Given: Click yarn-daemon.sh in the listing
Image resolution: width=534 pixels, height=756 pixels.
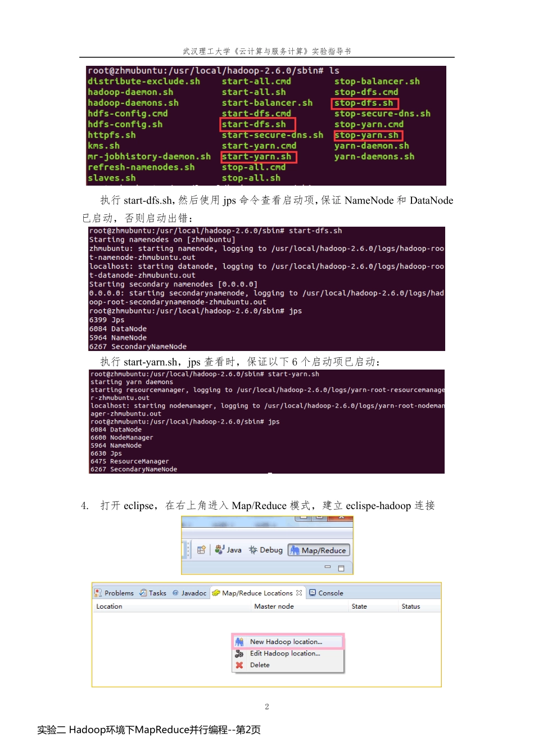Looking at the screenshot, I should pos(372,146).
